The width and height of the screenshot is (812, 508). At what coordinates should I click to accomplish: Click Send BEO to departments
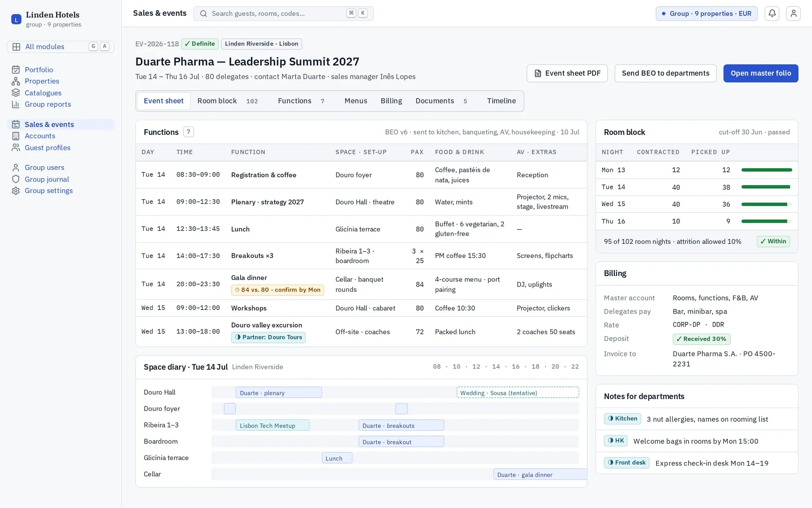(665, 73)
